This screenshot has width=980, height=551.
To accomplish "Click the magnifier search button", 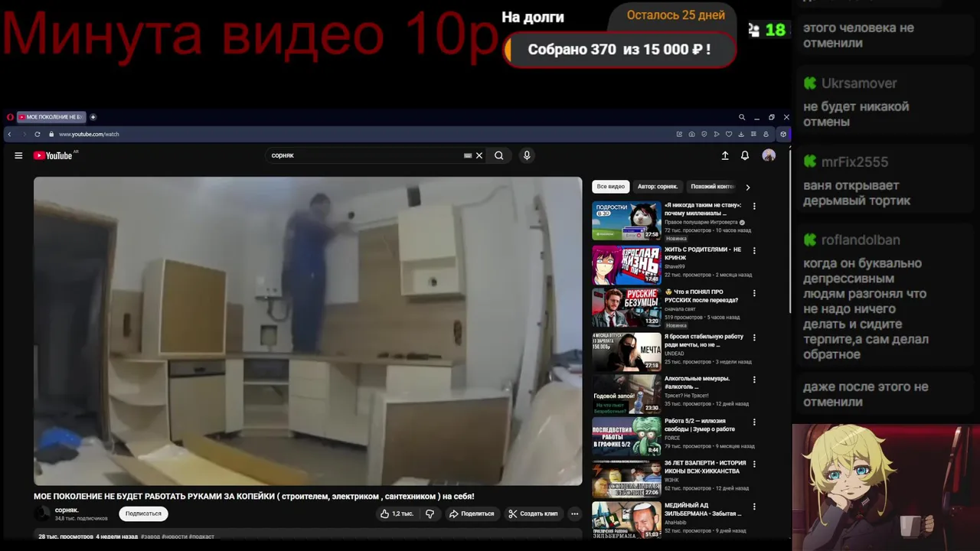I will click(x=498, y=155).
